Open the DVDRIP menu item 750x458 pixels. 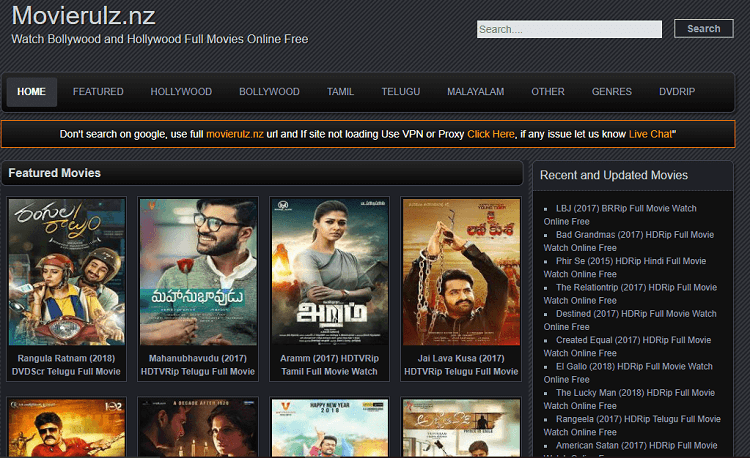(677, 92)
